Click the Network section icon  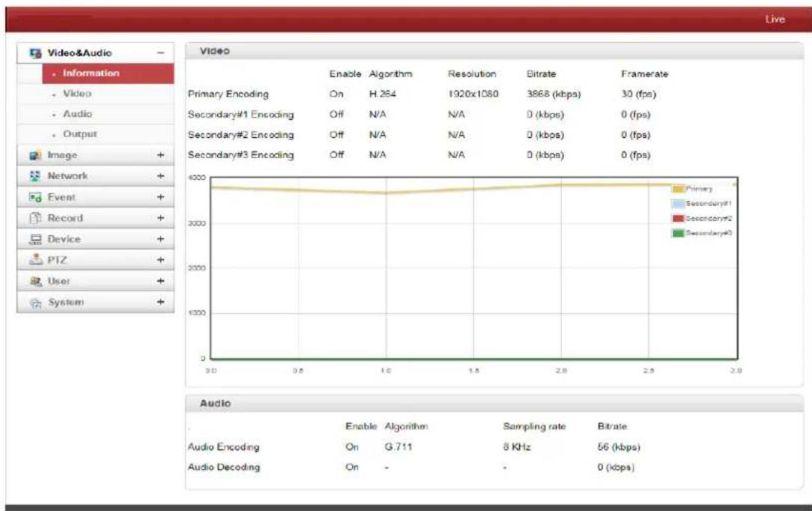click(x=35, y=176)
